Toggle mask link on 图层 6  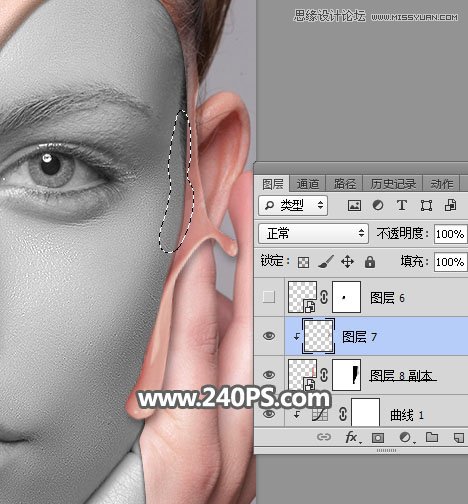tap(324, 297)
